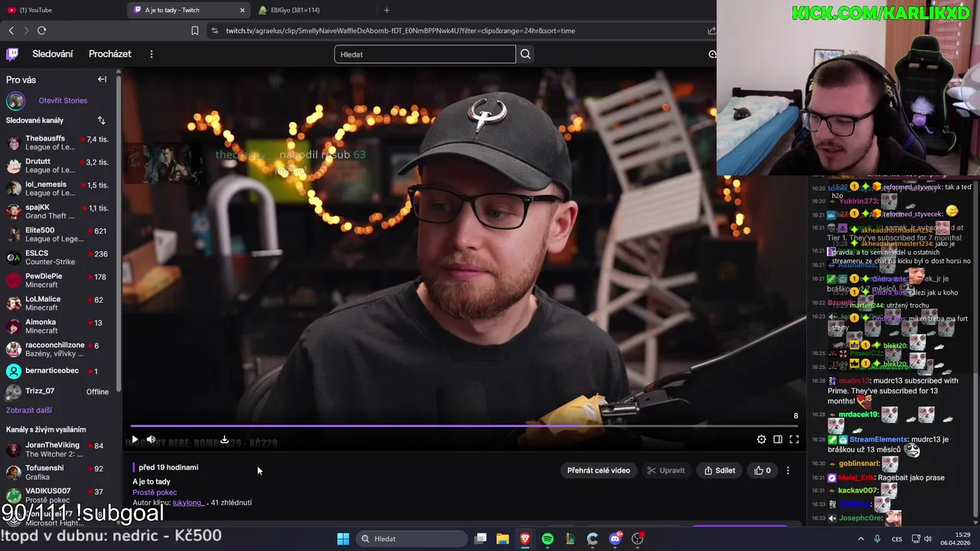Go back in browser history
This screenshot has height=551, width=980.
click(11, 31)
